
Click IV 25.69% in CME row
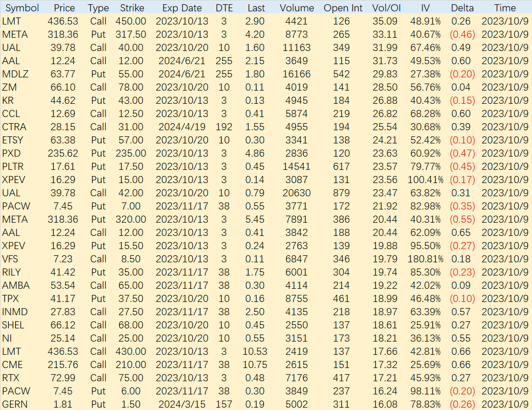coord(425,365)
